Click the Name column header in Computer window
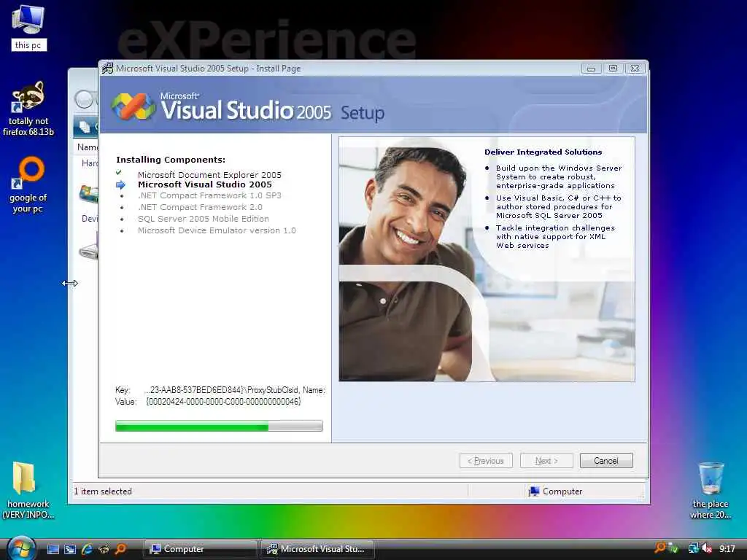This screenshot has height=560, width=747. 88,147
